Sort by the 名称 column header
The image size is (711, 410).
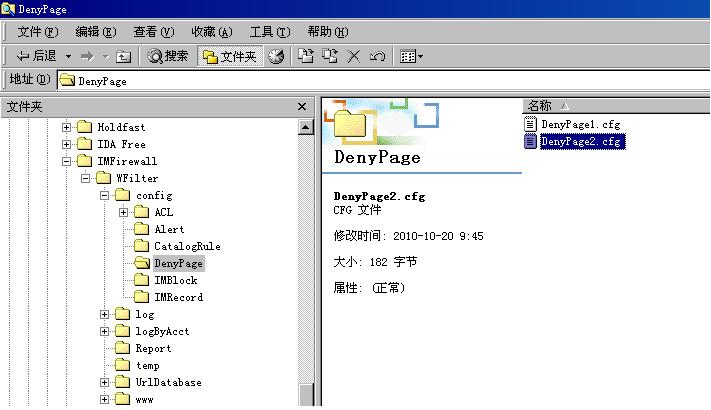540,106
